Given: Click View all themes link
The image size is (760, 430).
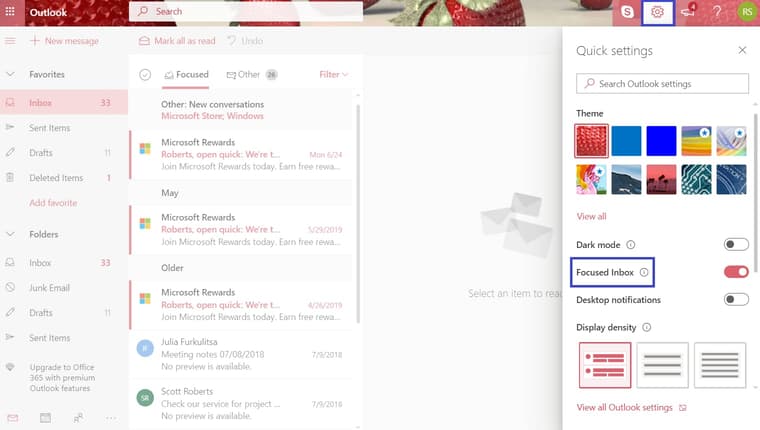Looking at the screenshot, I should tap(591, 216).
